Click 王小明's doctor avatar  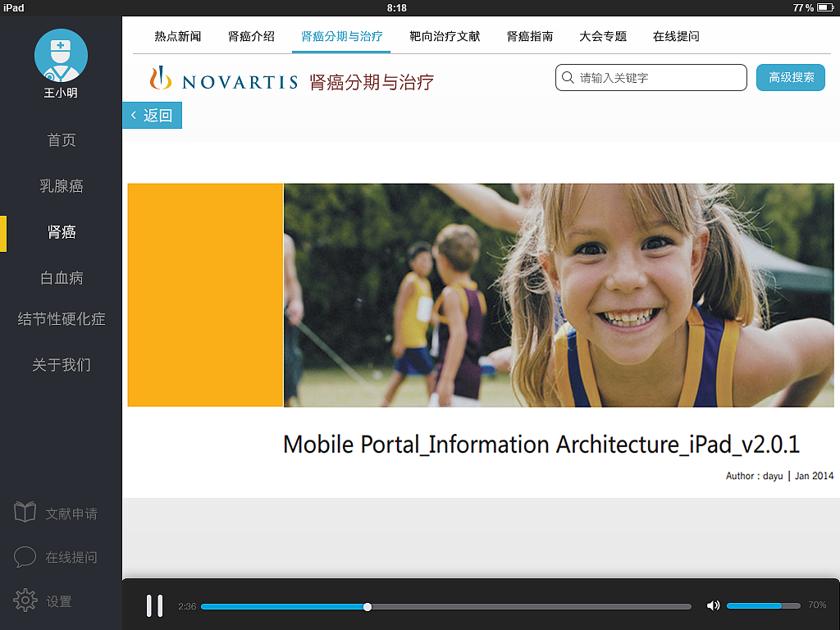tap(61, 55)
